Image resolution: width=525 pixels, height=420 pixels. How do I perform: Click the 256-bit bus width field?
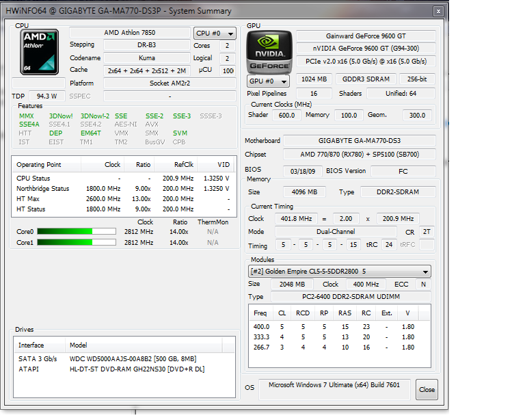tap(417, 79)
